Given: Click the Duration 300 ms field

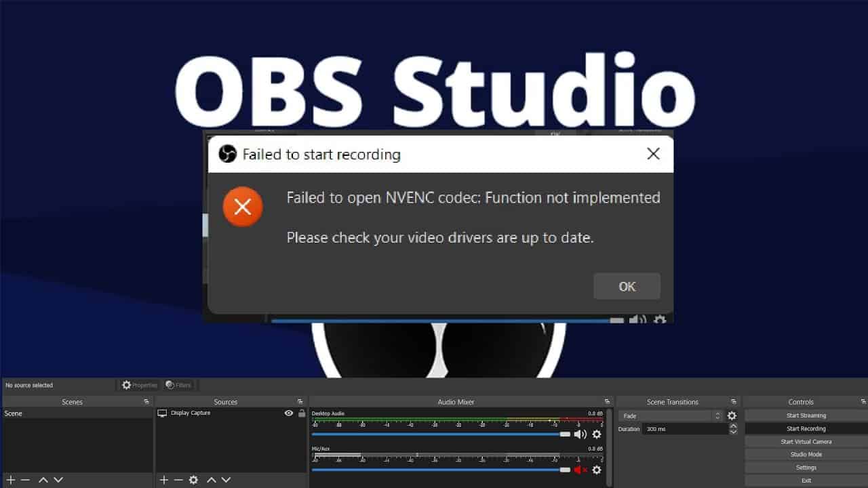Looking at the screenshot, I should (685, 429).
